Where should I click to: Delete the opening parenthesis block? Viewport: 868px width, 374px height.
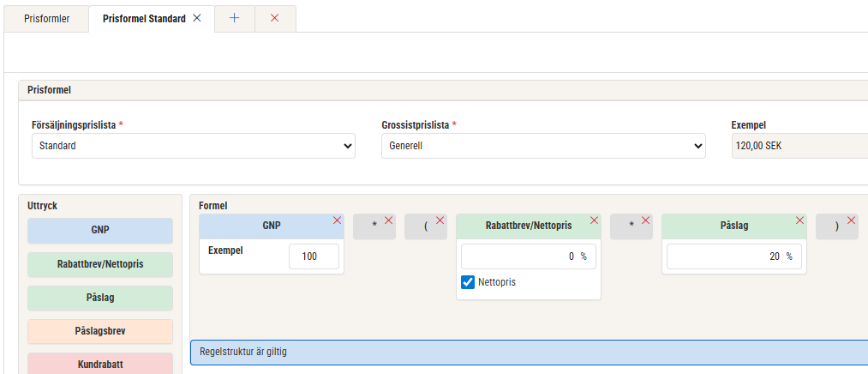[x=440, y=220]
